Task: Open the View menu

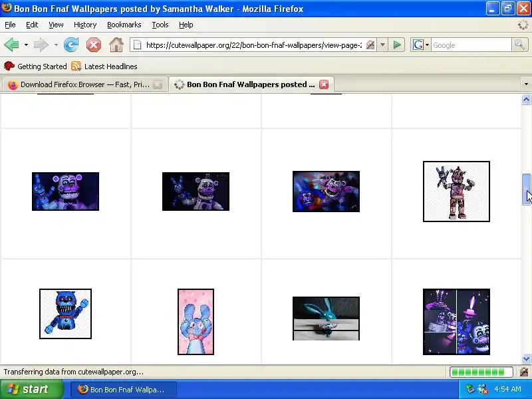Action: tap(56, 25)
